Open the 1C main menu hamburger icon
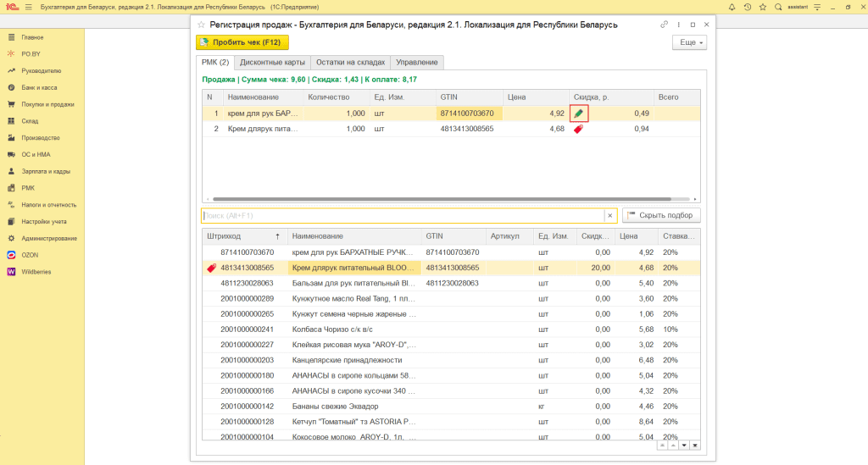 pos(29,7)
